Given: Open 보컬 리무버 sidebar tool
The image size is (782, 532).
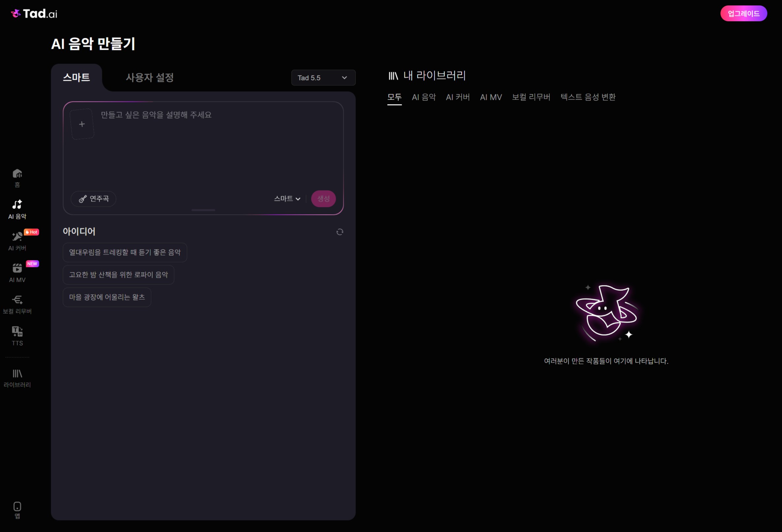Looking at the screenshot, I should coord(17,304).
